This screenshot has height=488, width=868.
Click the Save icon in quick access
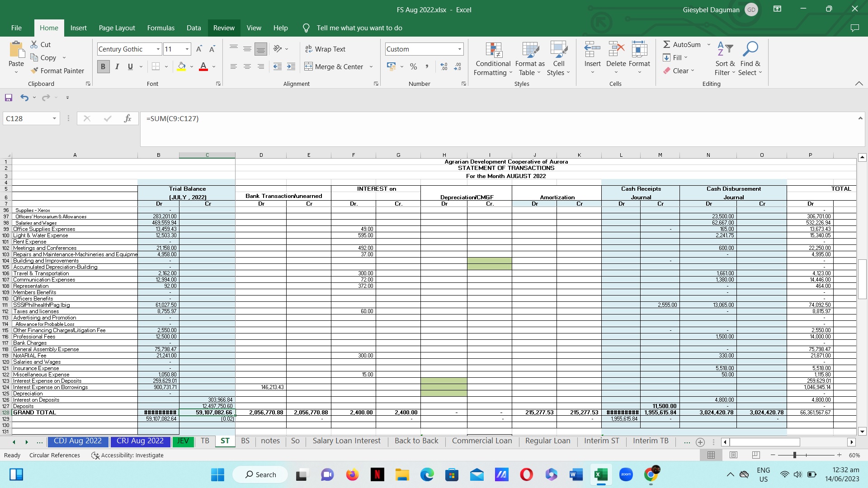pyautogui.click(x=9, y=98)
